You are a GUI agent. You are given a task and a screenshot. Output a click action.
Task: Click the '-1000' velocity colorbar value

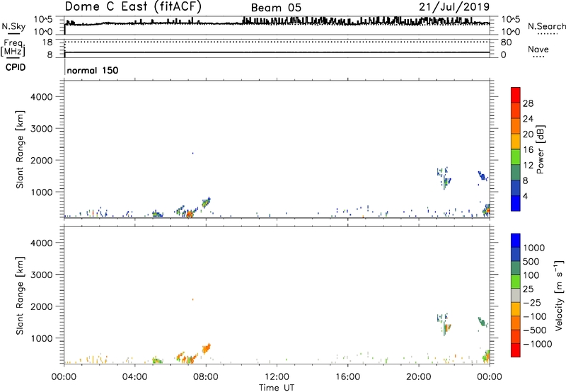[x=538, y=344]
